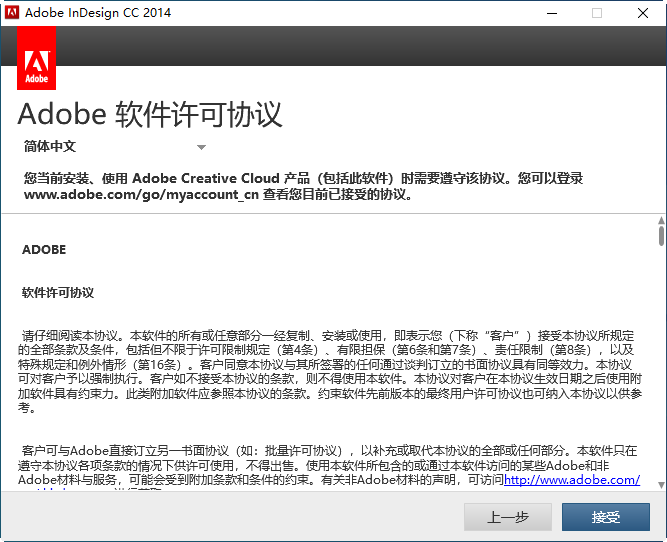
Task: Open the 简体中文 language dropdown
Action: [115, 147]
